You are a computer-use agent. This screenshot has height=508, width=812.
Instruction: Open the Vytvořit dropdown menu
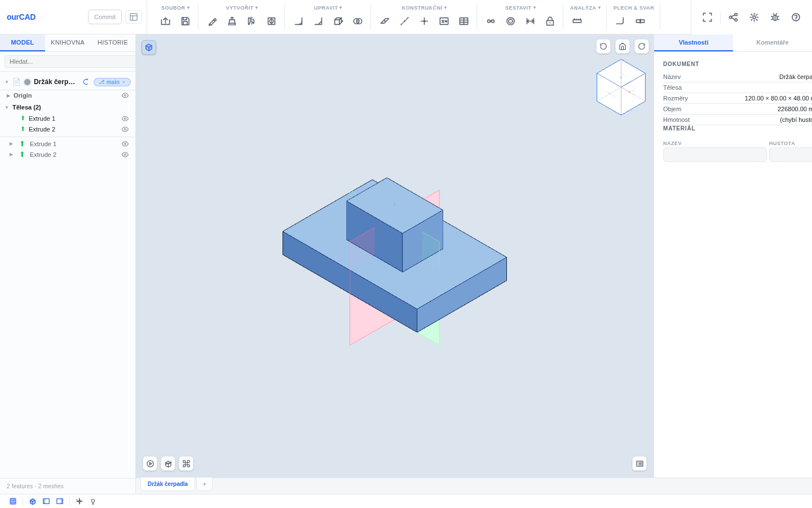click(x=242, y=8)
